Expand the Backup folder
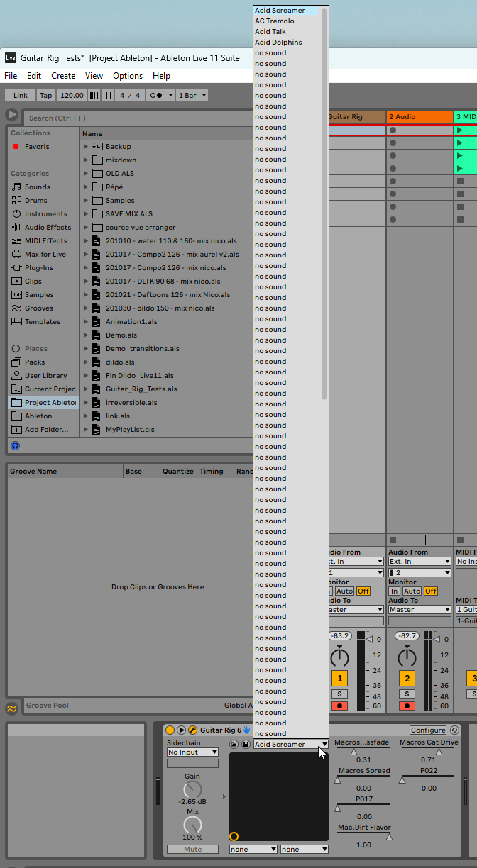 click(86, 147)
